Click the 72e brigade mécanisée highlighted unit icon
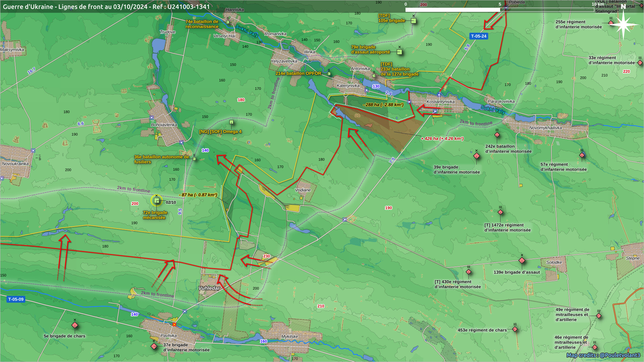644x362 pixels. click(156, 200)
